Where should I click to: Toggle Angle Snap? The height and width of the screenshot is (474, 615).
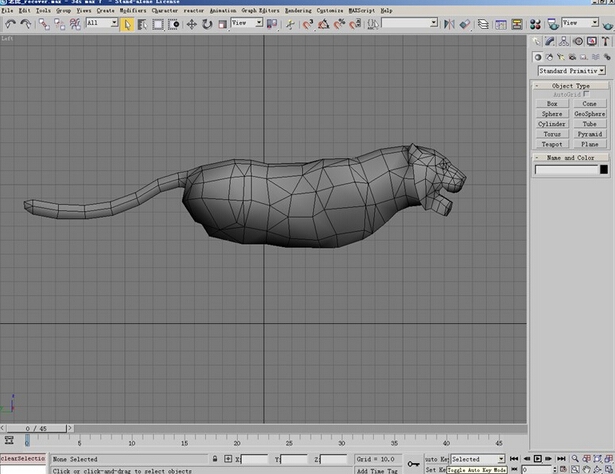(324, 24)
